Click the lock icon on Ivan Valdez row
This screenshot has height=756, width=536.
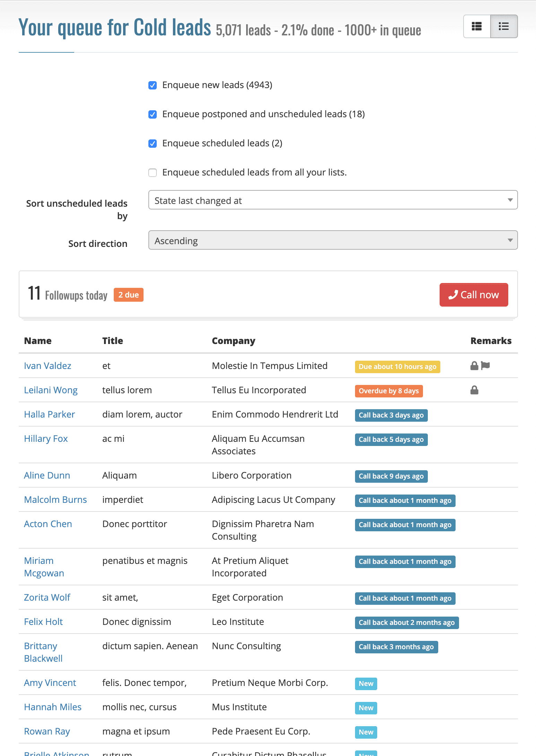[474, 366]
